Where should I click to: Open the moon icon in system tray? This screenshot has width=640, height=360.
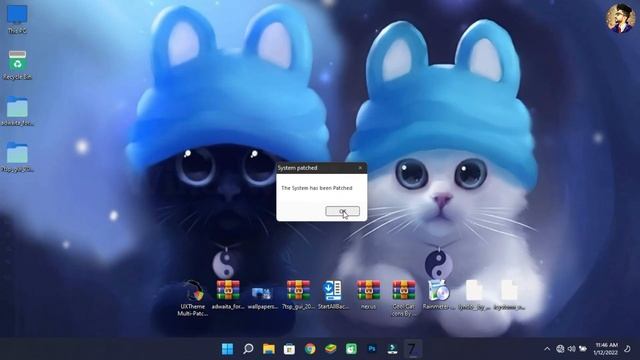(628, 349)
